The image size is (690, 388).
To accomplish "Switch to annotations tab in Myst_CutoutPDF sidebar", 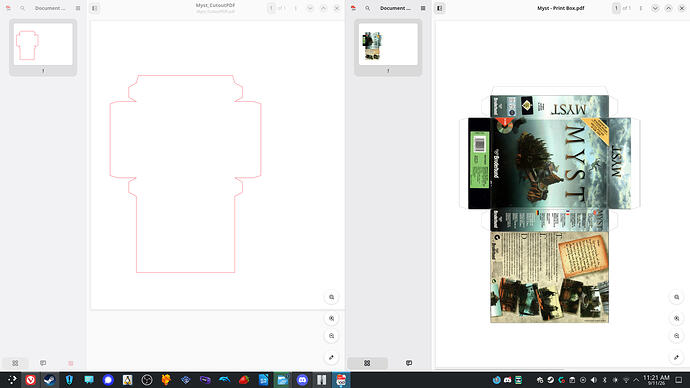I will pyautogui.click(x=43, y=363).
